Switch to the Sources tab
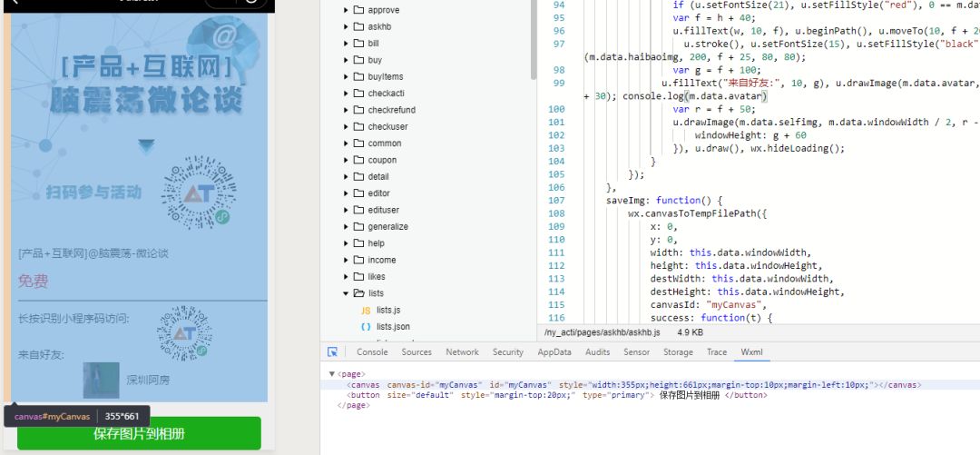This screenshot has width=980, height=455. click(416, 352)
